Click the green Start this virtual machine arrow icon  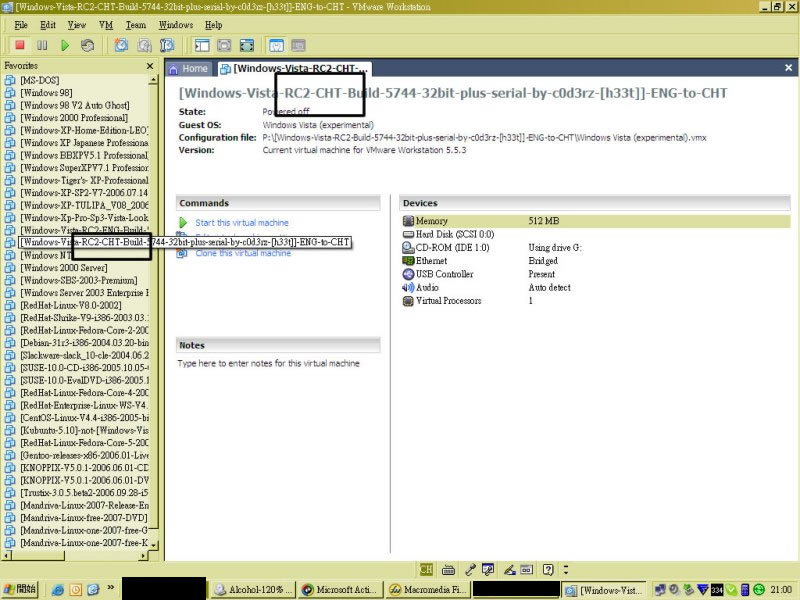(183, 222)
